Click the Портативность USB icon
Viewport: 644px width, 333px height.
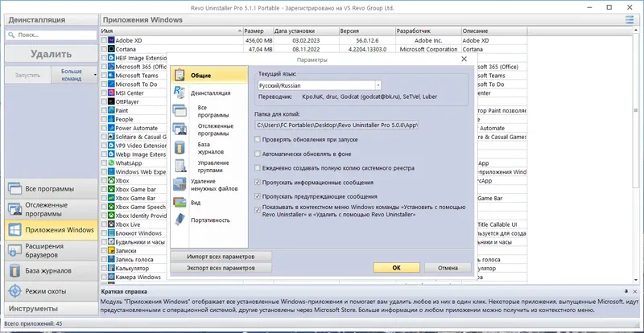pyautogui.click(x=180, y=220)
